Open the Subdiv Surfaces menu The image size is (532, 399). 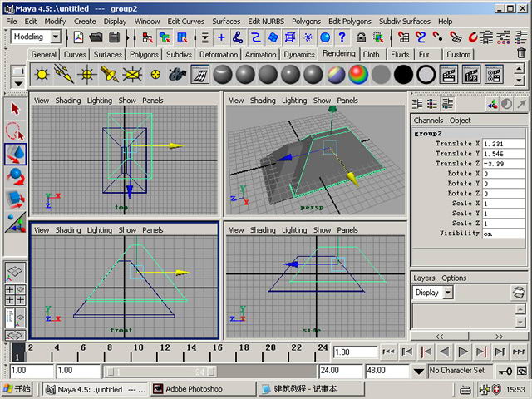click(x=405, y=22)
